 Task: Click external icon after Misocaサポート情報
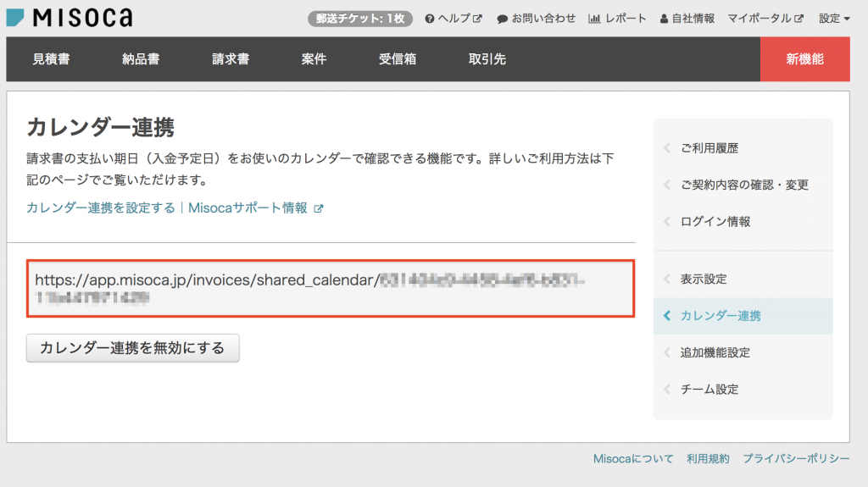coord(319,208)
